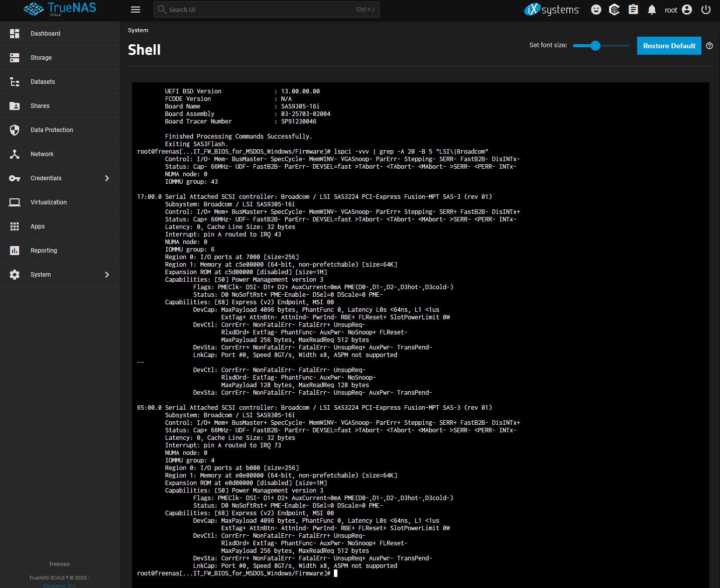Image resolution: width=720 pixels, height=588 pixels.
Task: Expand the Credentials submenu chevron
Action: click(107, 178)
